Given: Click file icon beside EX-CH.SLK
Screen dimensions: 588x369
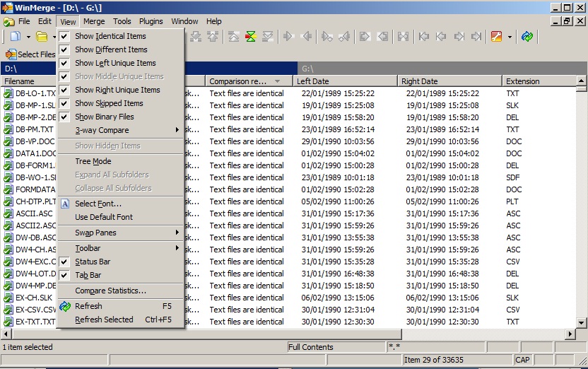Looking at the screenshot, I should point(8,298).
